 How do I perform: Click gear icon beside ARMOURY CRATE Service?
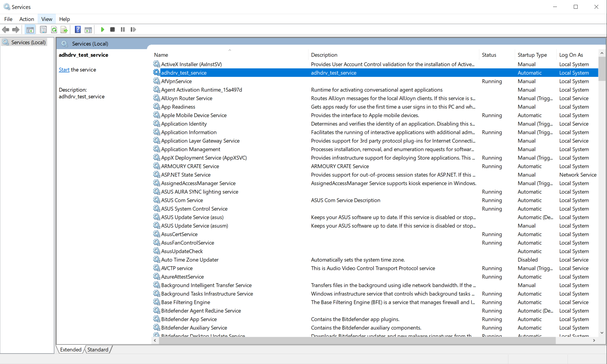pyautogui.click(x=157, y=166)
